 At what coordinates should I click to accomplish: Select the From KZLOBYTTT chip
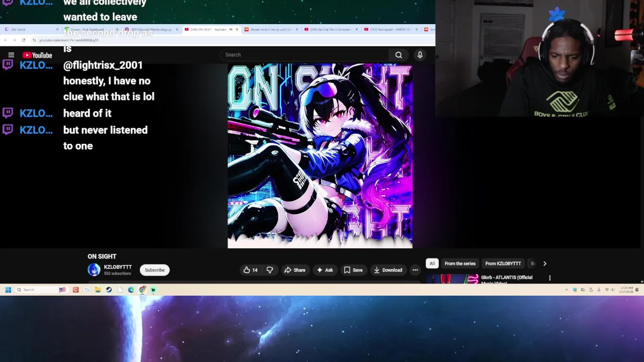pos(503,263)
